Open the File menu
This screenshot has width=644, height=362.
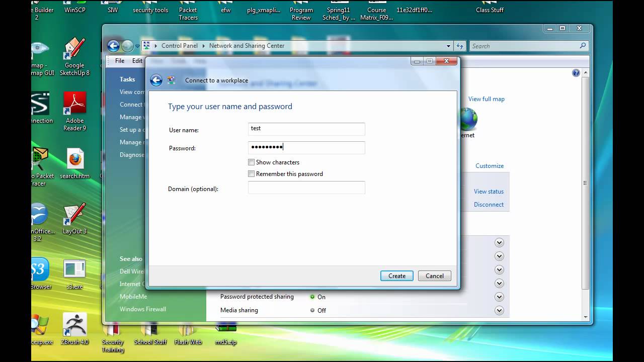coord(120,61)
